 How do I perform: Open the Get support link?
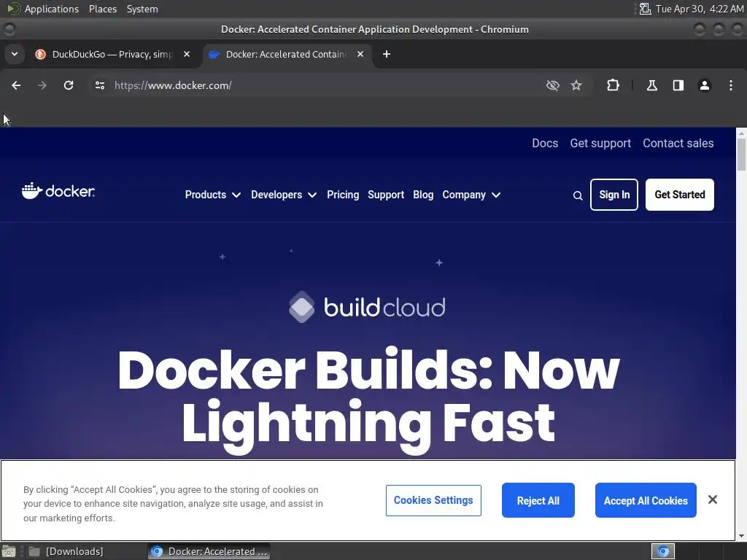point(600,144)
